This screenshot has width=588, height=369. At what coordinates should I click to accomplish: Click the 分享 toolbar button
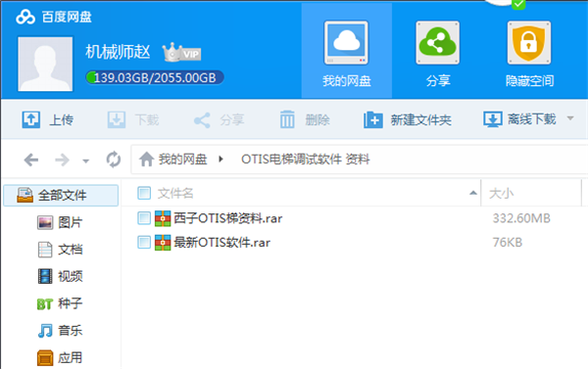219,120
